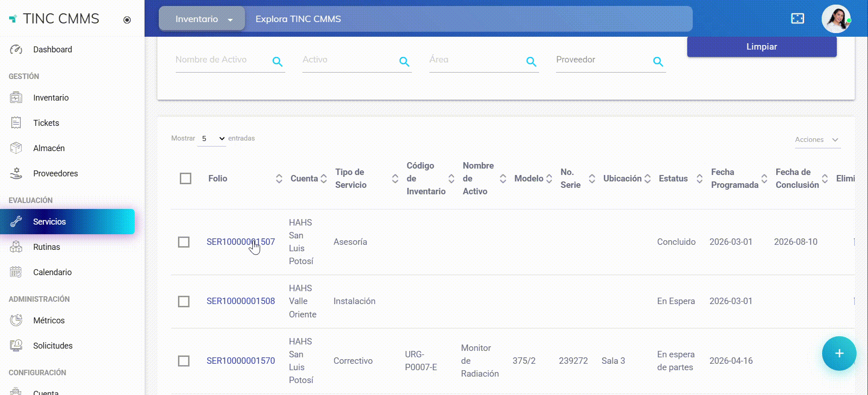Click the search icon beside Activo field
Viewport: 868px width, 395px height.
coord(404,62)
